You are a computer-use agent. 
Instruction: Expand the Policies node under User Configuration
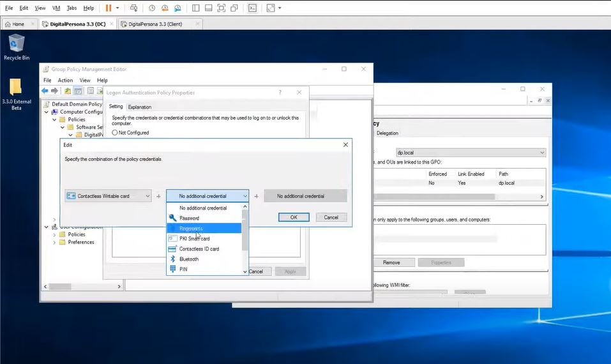point(54,234)
